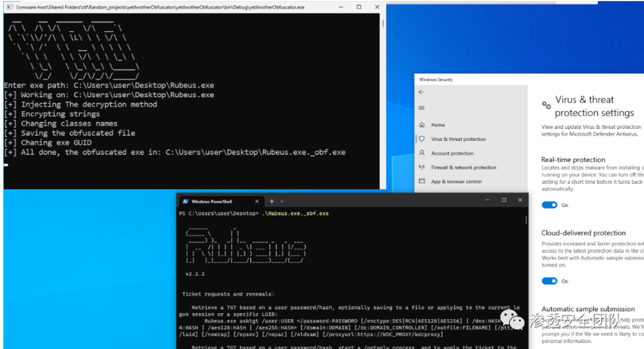Open App & browser control section
Image resolution: width=644 pixels, height=349 pixels.
[x=456, y=182]
